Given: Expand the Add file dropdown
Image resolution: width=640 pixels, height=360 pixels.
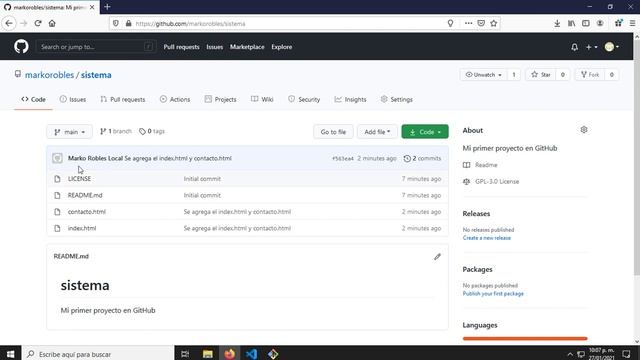Looking at the screenshot, I should pos(377,132).
